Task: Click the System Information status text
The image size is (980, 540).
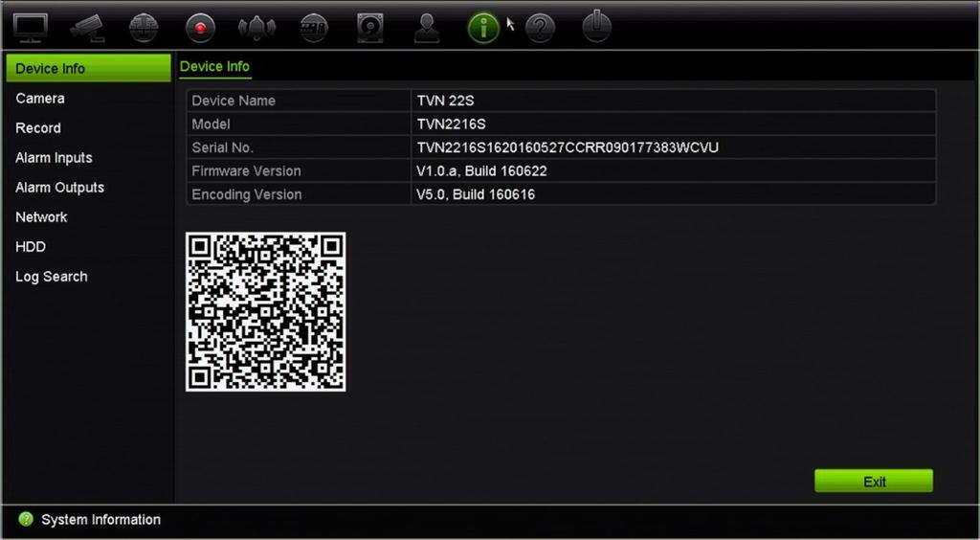Action: tap(100, 519)
